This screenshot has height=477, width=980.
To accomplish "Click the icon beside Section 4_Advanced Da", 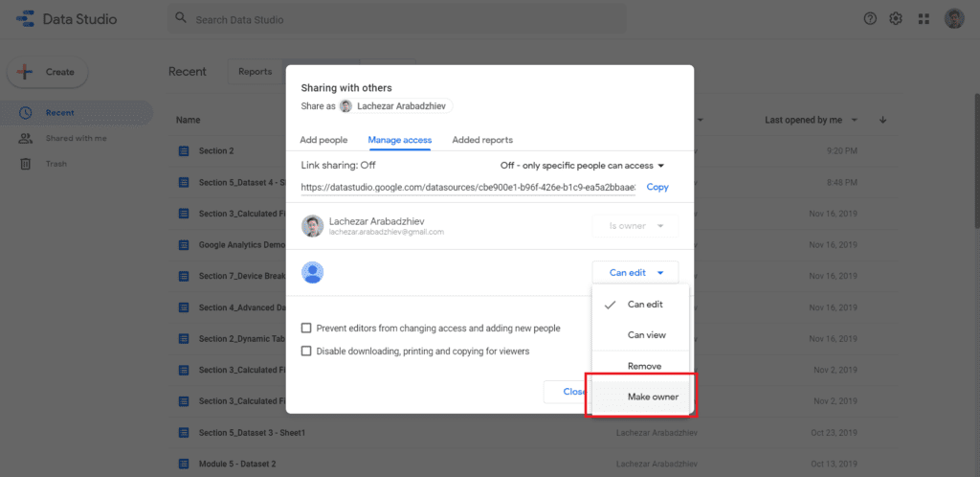I will click(183, 307).
